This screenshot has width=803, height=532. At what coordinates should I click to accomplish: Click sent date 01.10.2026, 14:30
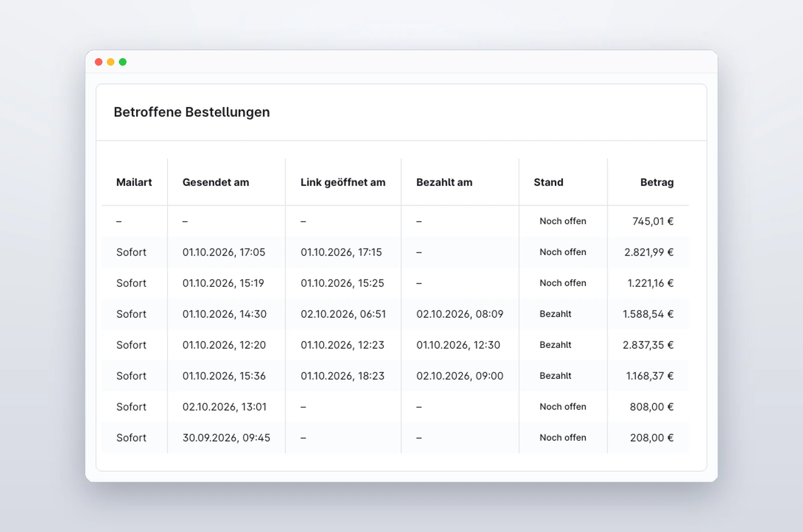225,314
